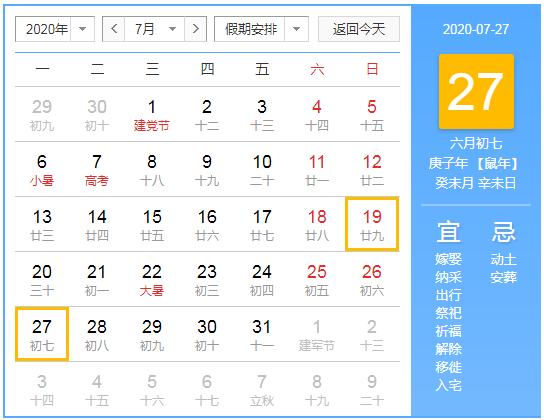Select July 1 建党节 date
This screenshot has height=420, width=544.
click(152, 115)
